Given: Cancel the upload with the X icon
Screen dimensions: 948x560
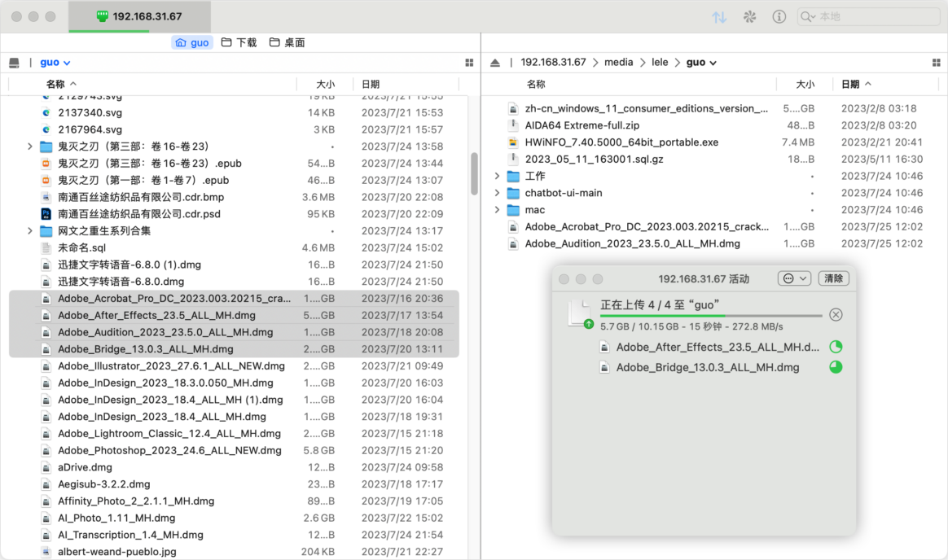Looking at the screenshot, I should [x=836, y=315].
